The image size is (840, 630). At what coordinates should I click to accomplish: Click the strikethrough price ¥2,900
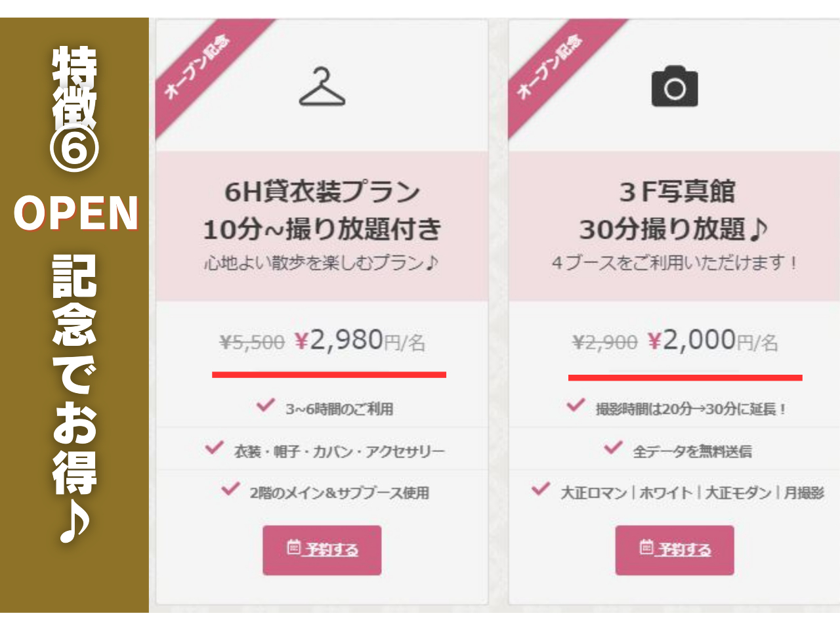pyautogui.click(x=604, y=341)
